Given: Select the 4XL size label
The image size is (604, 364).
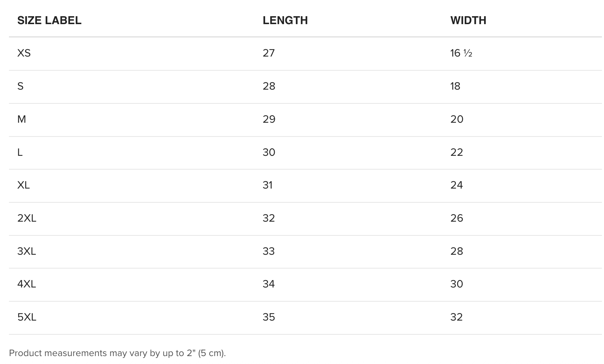Looking at the screenshot, I should (27, 284).
